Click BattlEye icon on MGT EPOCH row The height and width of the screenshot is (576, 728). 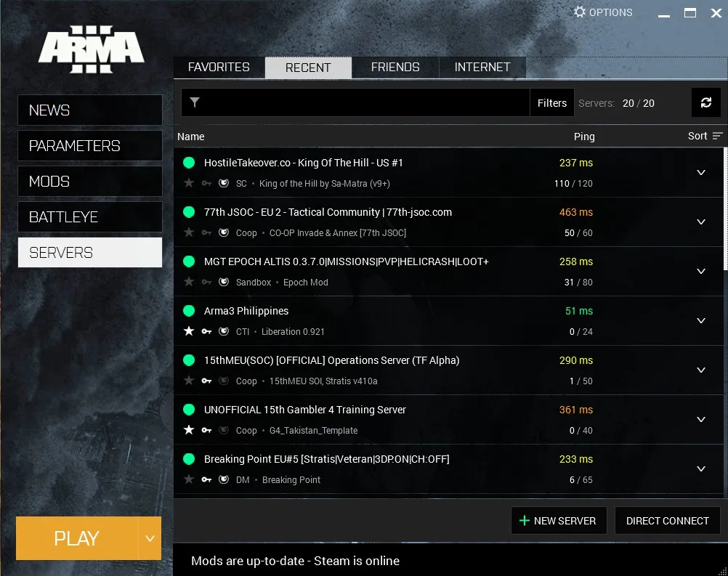pos(224,282)
